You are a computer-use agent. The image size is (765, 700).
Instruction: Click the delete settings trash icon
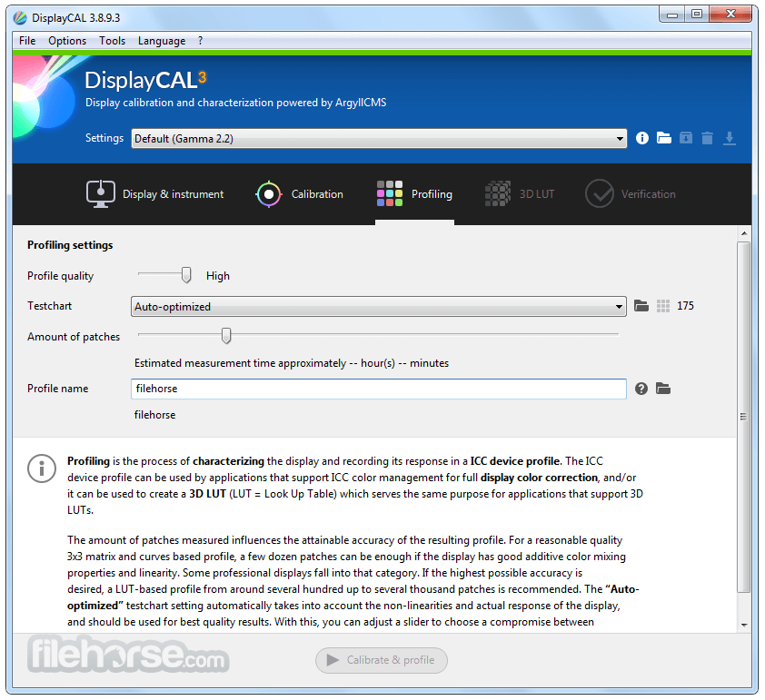click(707, 138)
